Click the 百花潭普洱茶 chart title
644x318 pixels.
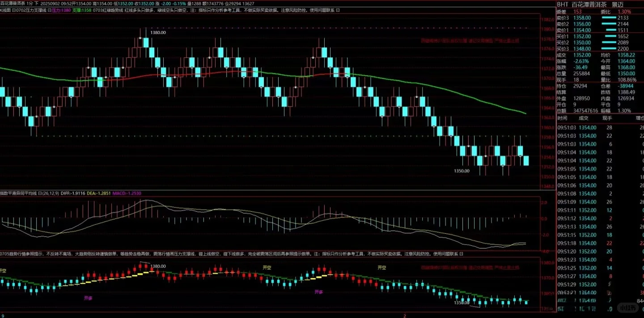click(13, 4)
